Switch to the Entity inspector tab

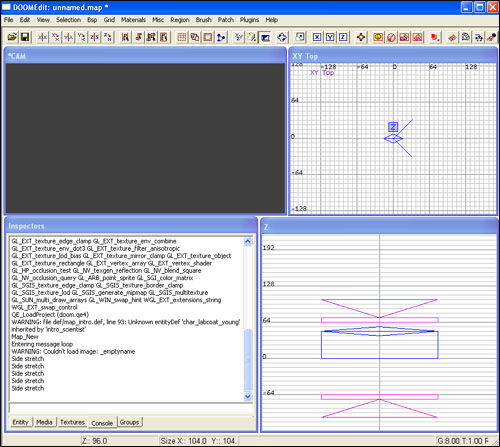tap(20, 422)
